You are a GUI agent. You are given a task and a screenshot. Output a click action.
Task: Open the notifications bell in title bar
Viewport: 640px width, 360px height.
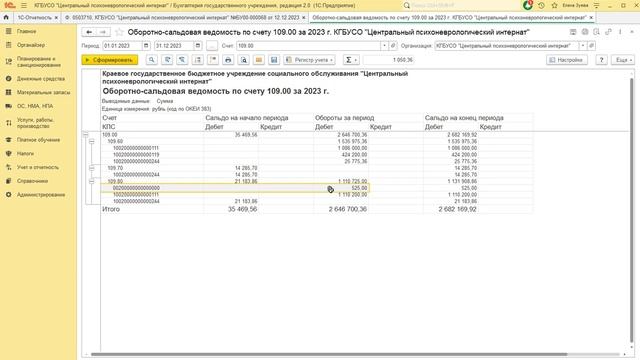tap(528, 5)
